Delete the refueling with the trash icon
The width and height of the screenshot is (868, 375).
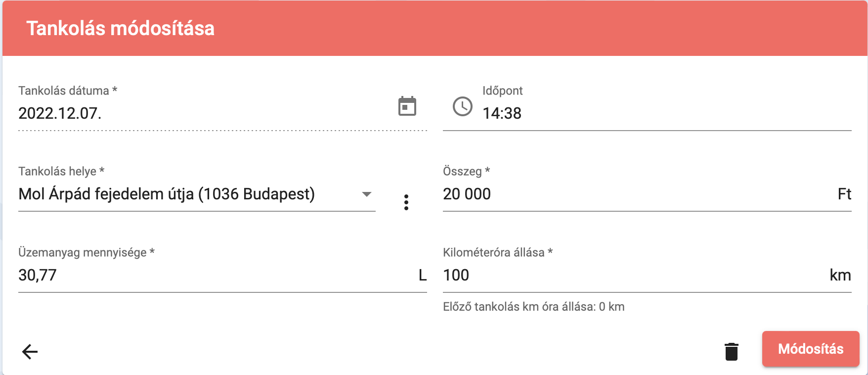tap(732, 351)
